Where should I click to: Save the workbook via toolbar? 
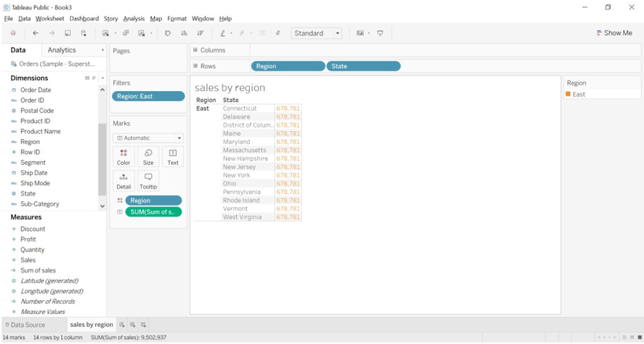pos(68,33)
